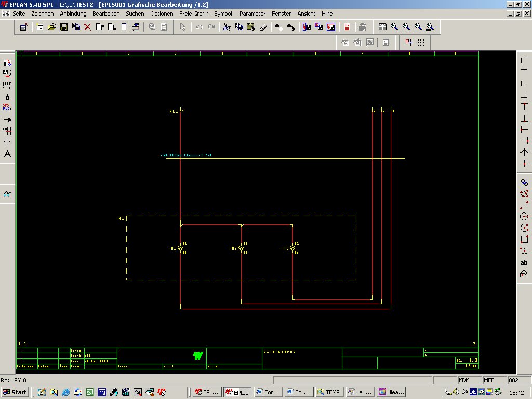
Task: Click the SPS PLC tool icon
Action: pyautogui.click(x=7, y=108)
